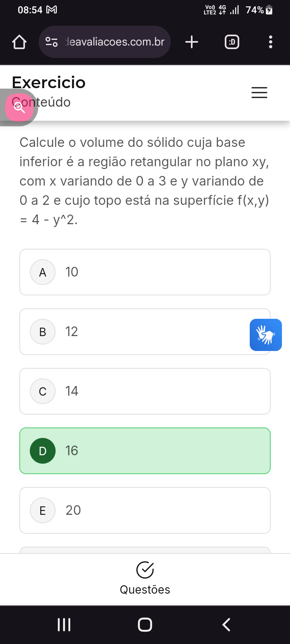Open Android recent apps
Image resolution: width=290 pixels, height=644 pixels.
64,625
